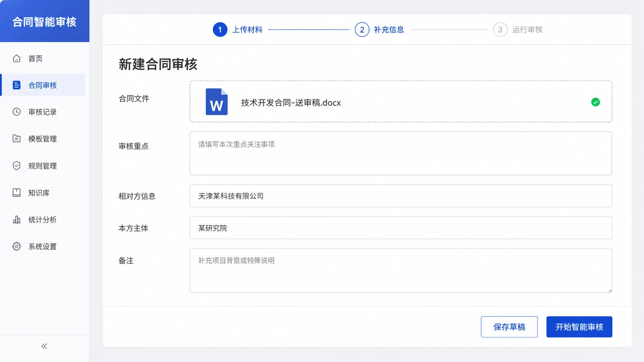Click the 系统设置 gear icon
The image size is (644, 362).
tap(17, 247)
